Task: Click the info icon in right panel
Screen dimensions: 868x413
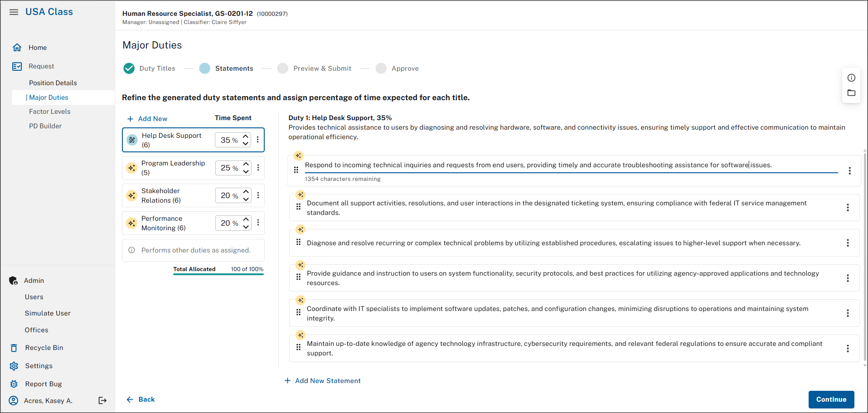Action: coord(851,78)
